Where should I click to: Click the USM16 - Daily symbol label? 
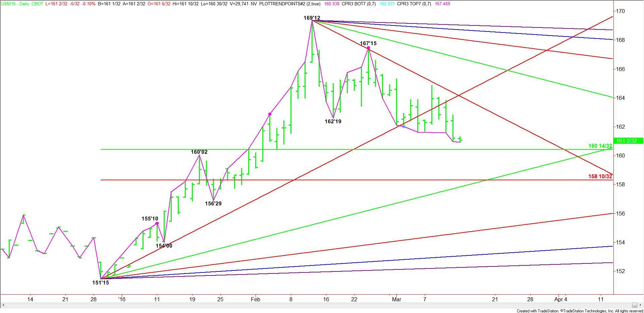coord(14,4)
